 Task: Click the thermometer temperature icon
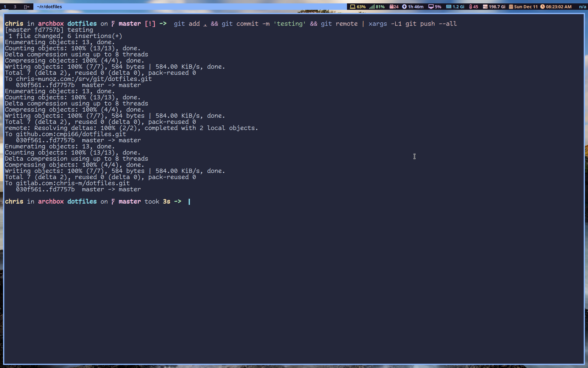pos(470,7)
